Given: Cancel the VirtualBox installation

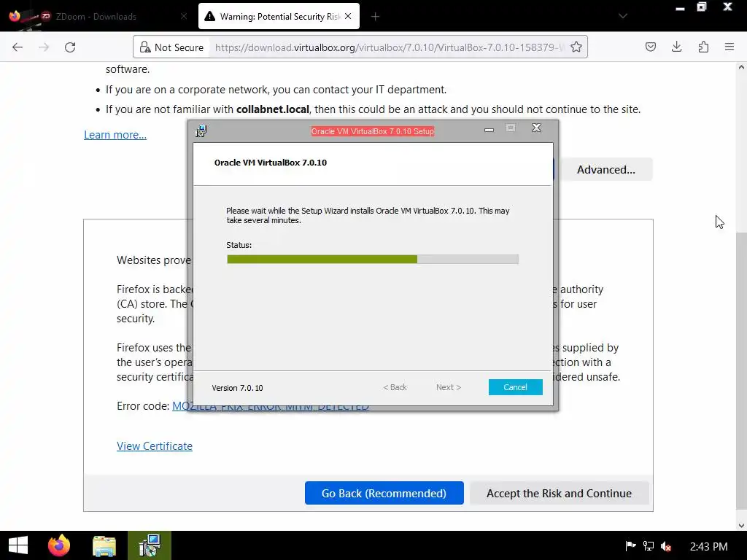Looking at the screenshot, I should coord(516,387).
